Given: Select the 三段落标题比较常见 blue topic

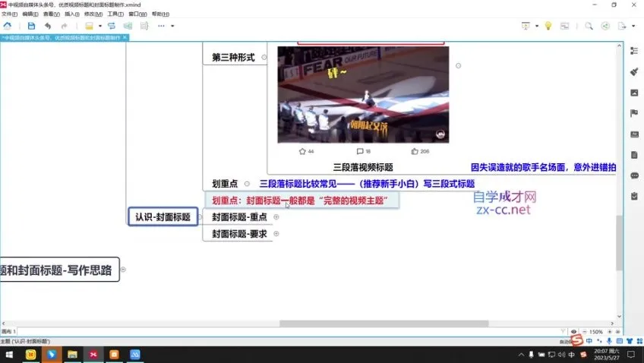Looking at the screenshot, I should tap(367, 184).
